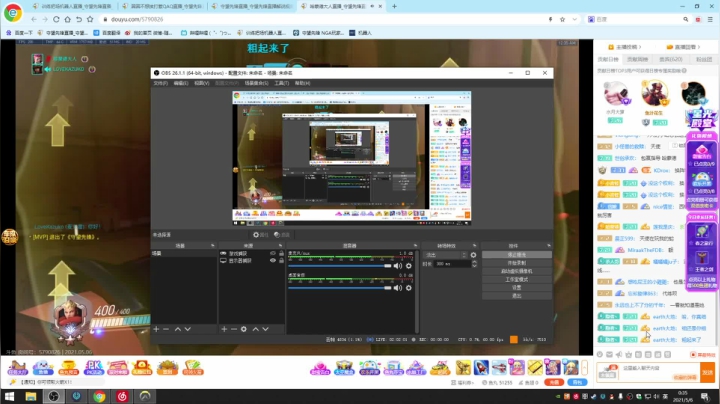Viewport: 720px width, 404px height.
Task: Remove the selected scene with minus icon
Action: tap(166, 329)
